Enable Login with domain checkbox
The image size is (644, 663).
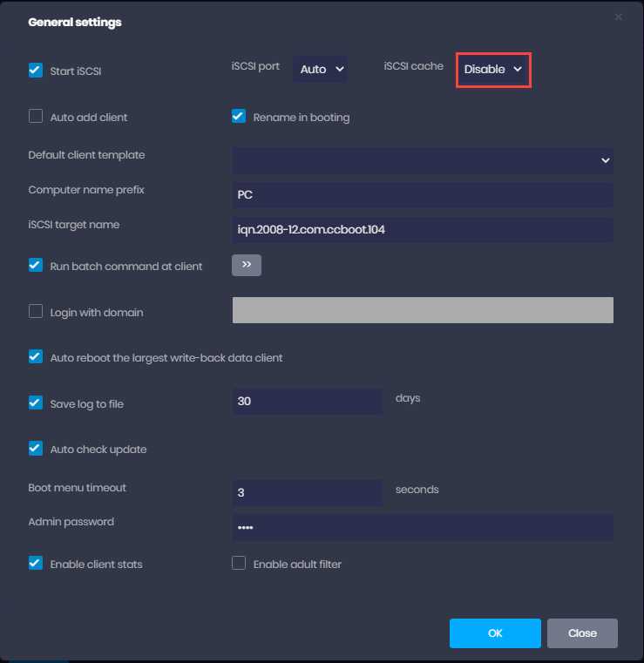click(x=36, y=311)
